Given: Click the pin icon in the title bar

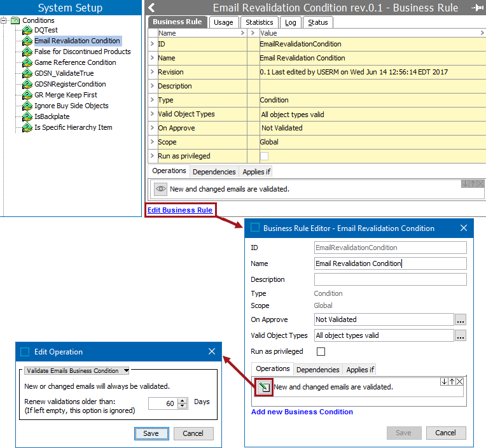Looking at the screenshot, I should tap(476, 8).
